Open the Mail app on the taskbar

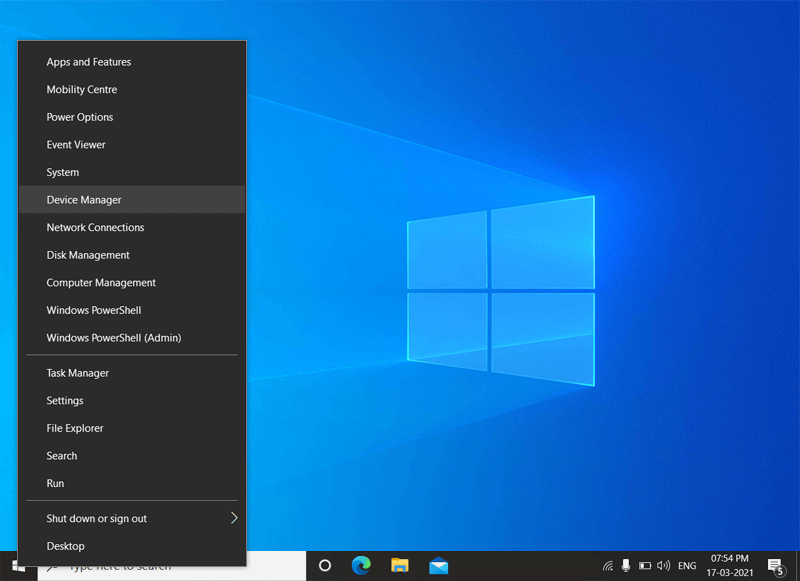point(438,565)
